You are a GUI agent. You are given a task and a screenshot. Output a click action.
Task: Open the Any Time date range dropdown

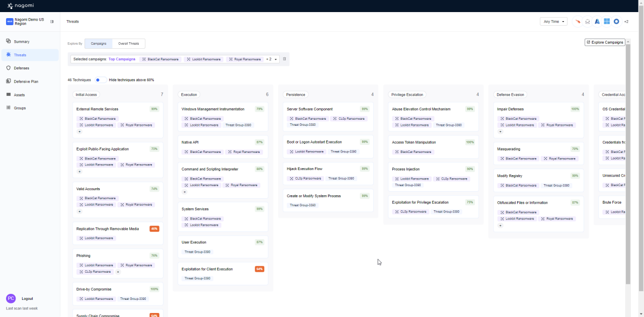coord(553,22)
